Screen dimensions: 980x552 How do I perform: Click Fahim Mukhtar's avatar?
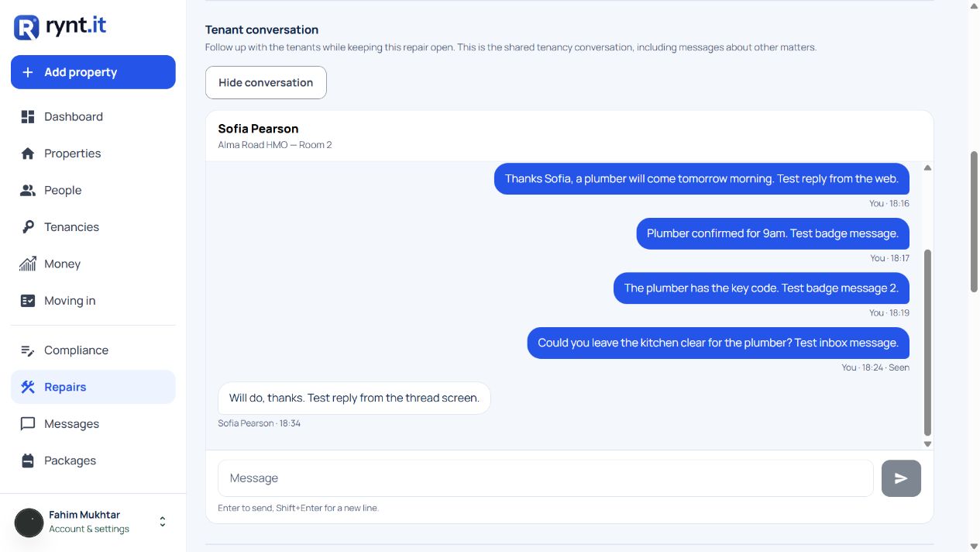[29, 523]
